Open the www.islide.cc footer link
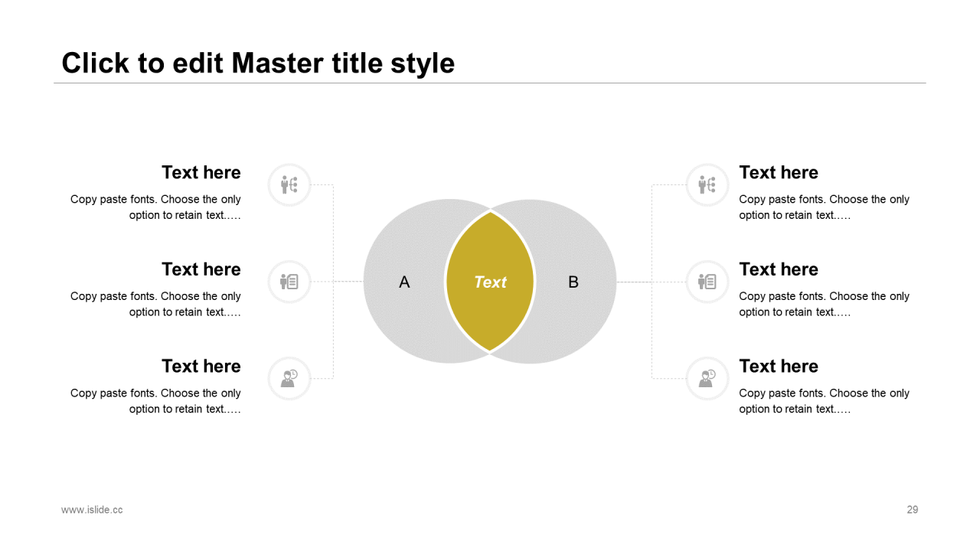The width and height of the screenshot is (980, 551). [92, 510]
